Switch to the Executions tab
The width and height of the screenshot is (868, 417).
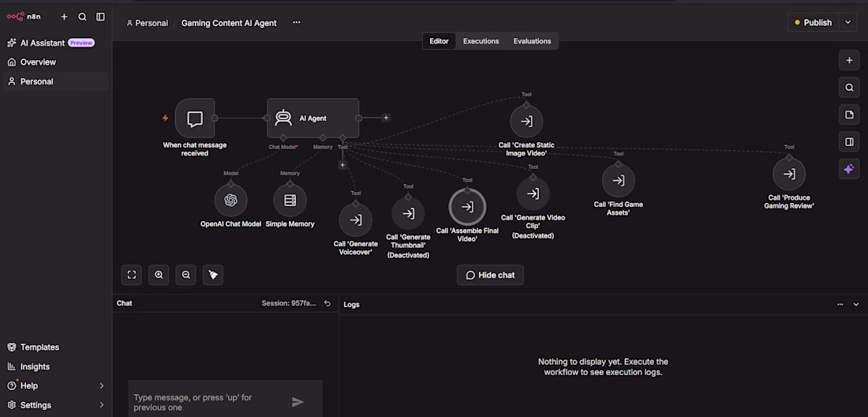(x=481, y=41)
